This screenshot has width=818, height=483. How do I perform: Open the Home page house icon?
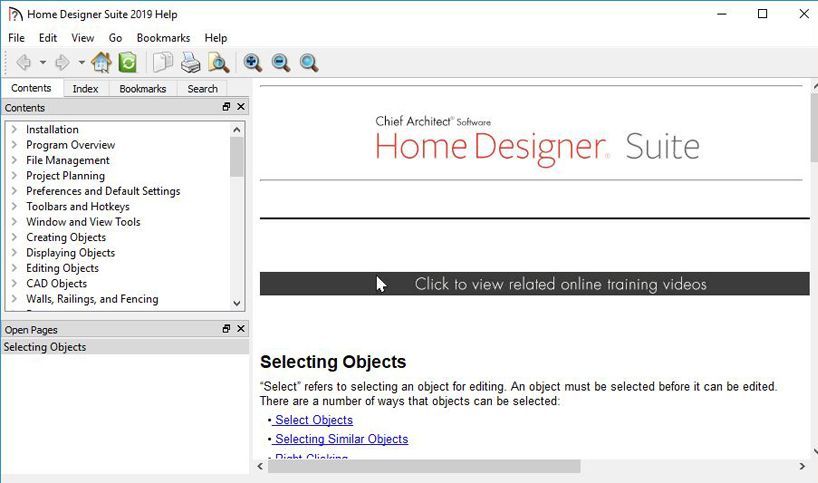pos(101,63)
